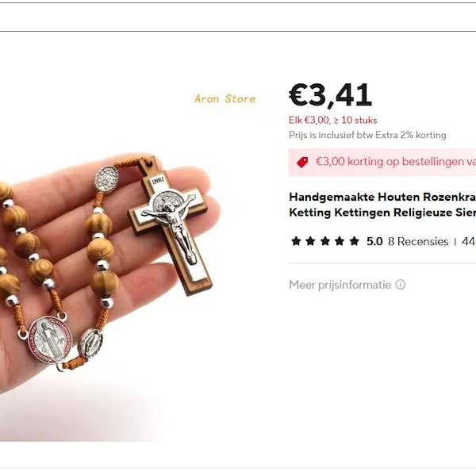Click the €3,00 korting op bestellingen banner
Image resolution: width=476 pixels, height=476 pixels.
click(x=382, y=162)
